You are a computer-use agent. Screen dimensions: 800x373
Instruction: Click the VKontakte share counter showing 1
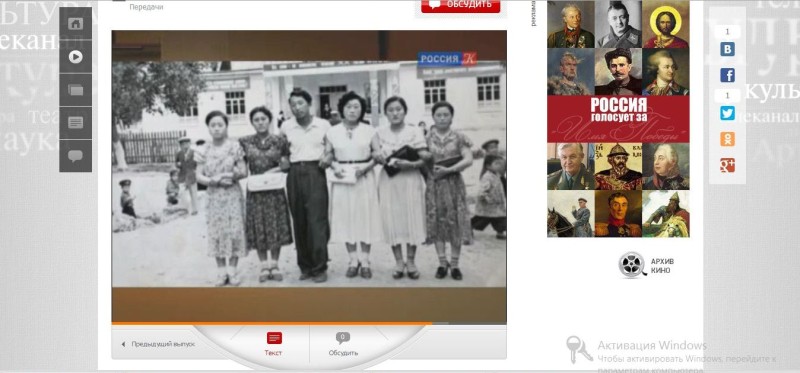click(728, 32)
